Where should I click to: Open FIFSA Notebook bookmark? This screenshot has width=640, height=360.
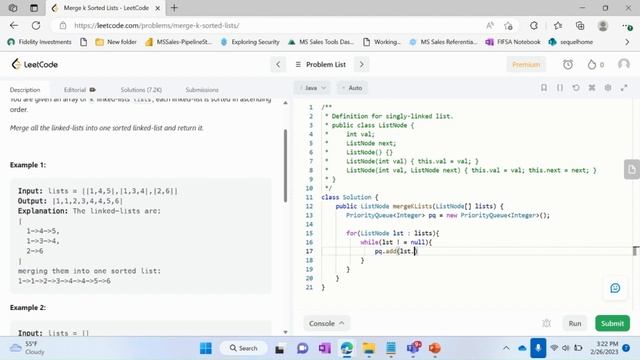pyautogui.click(x=513, y=42)
